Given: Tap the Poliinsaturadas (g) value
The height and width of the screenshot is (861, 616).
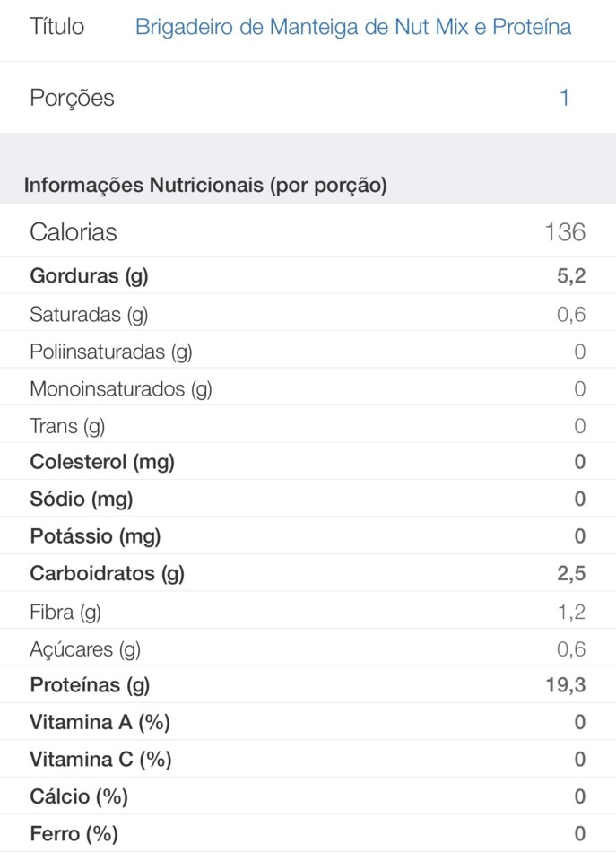Looking at the screenshot, I should click(579, 352).
